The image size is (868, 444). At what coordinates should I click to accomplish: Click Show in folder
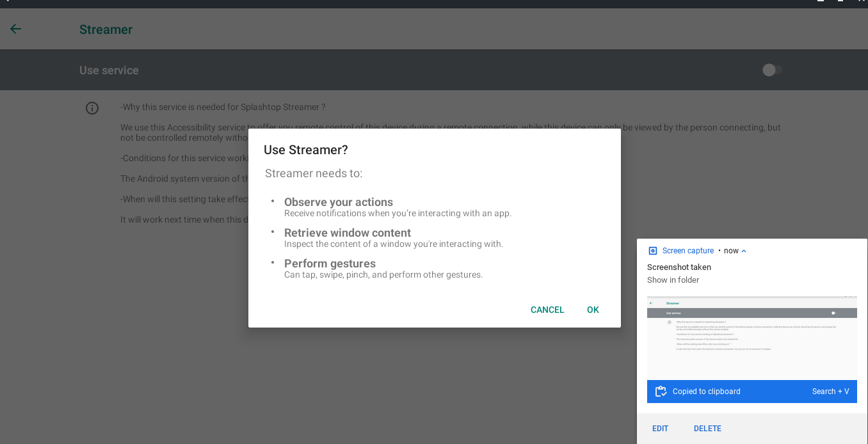point(673,280)
